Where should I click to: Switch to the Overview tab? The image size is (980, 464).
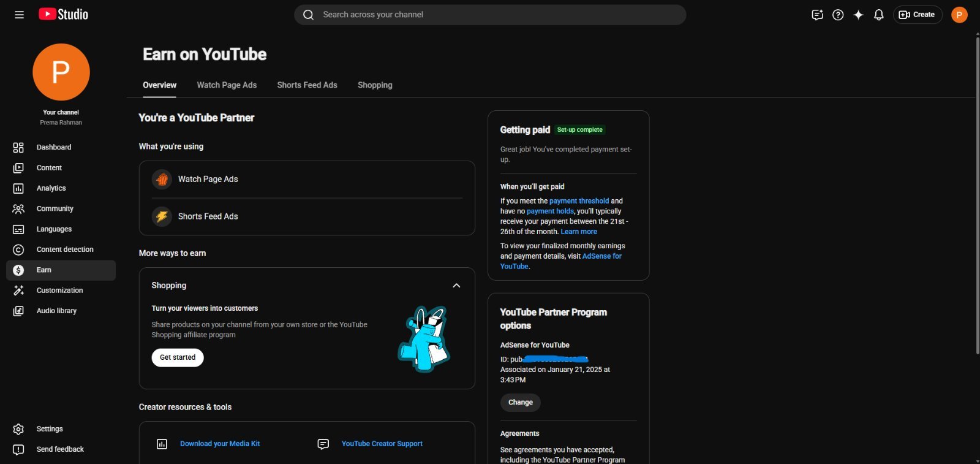[159, 85]
